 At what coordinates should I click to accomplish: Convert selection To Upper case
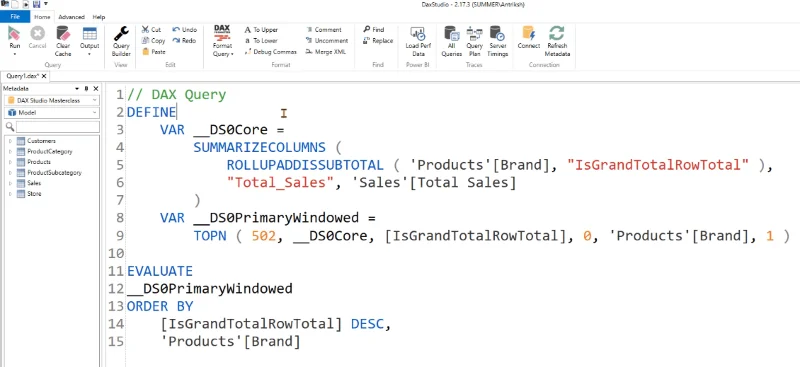point(261,30)
